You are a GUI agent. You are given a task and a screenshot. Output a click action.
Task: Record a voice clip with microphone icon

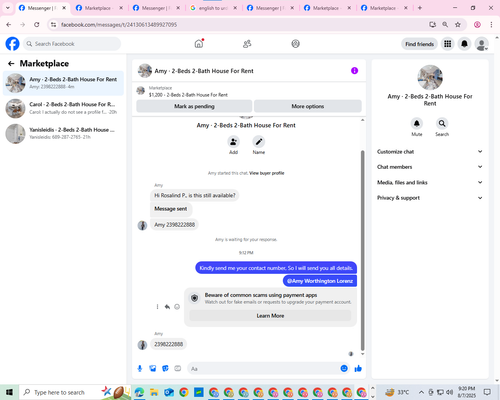pos(140,368)
